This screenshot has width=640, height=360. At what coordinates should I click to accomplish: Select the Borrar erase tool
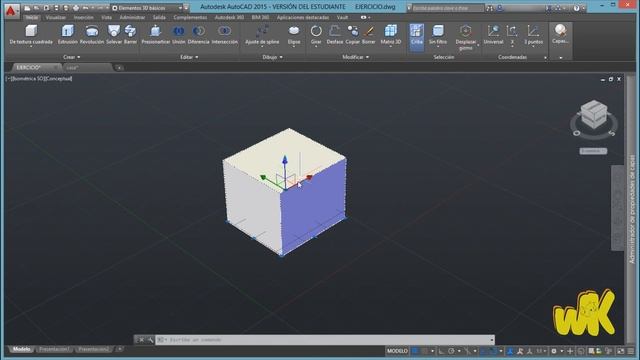point(369,35)
